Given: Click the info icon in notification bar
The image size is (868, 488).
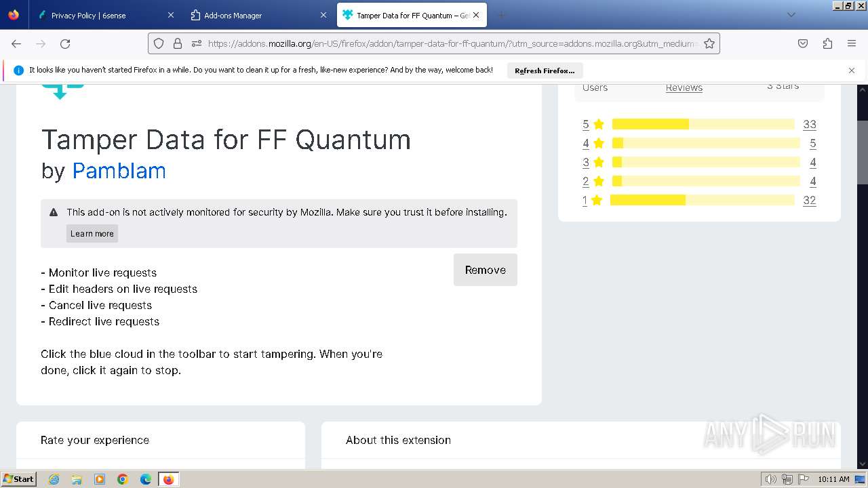Looking at the screenshot, I should (x=18, y=70).
